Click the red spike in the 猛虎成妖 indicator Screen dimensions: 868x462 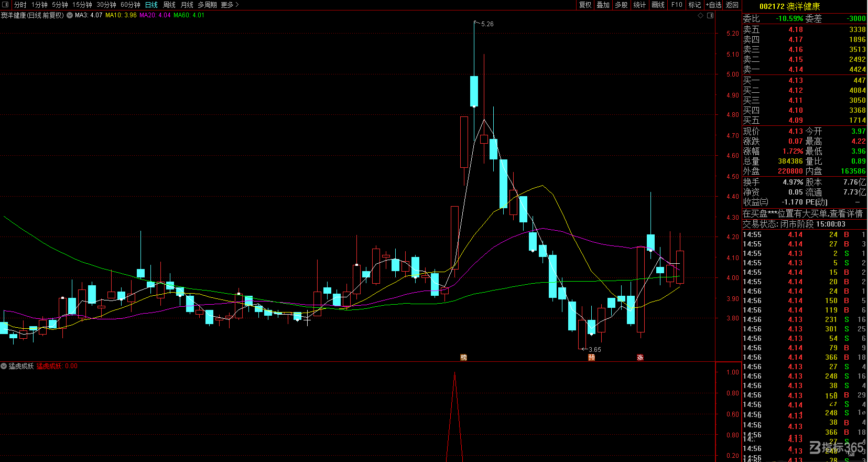(454, 417)
